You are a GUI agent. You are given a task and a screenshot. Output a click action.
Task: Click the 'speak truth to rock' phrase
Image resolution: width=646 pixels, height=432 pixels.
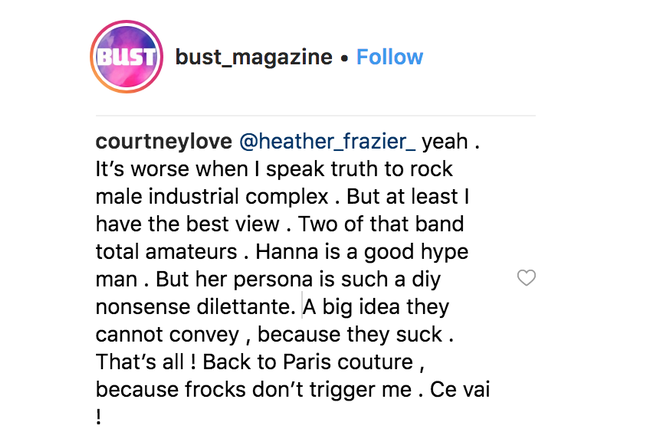pos(359,169)
